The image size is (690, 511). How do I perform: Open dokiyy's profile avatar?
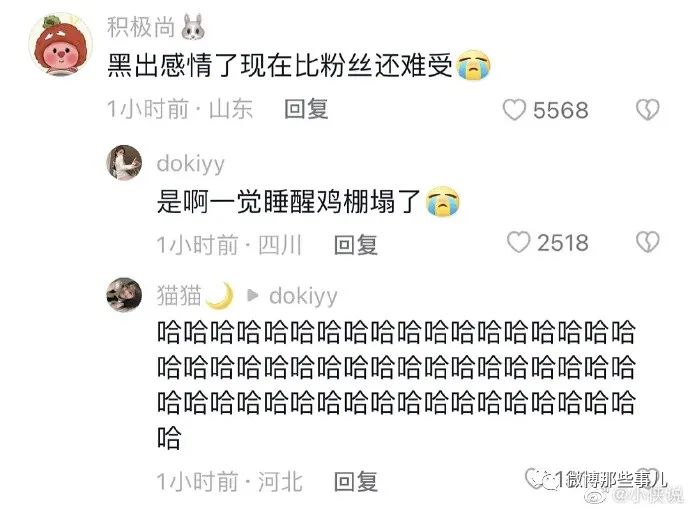(124, 162)
